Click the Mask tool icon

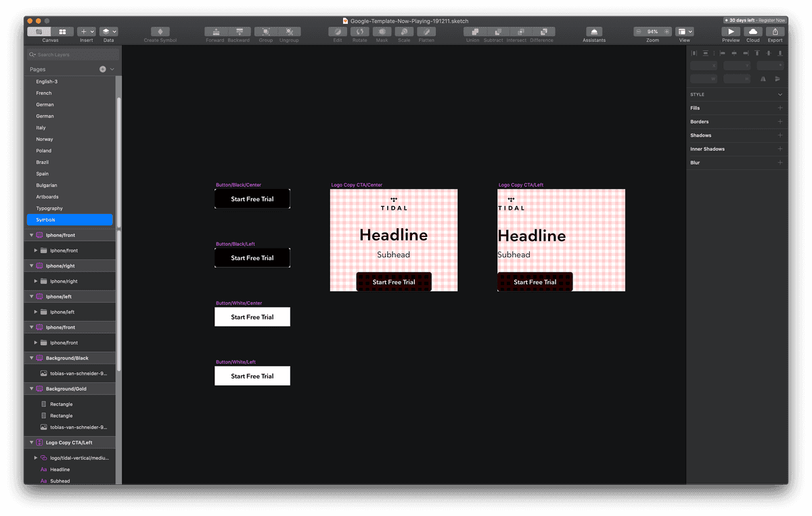(382, 32)
